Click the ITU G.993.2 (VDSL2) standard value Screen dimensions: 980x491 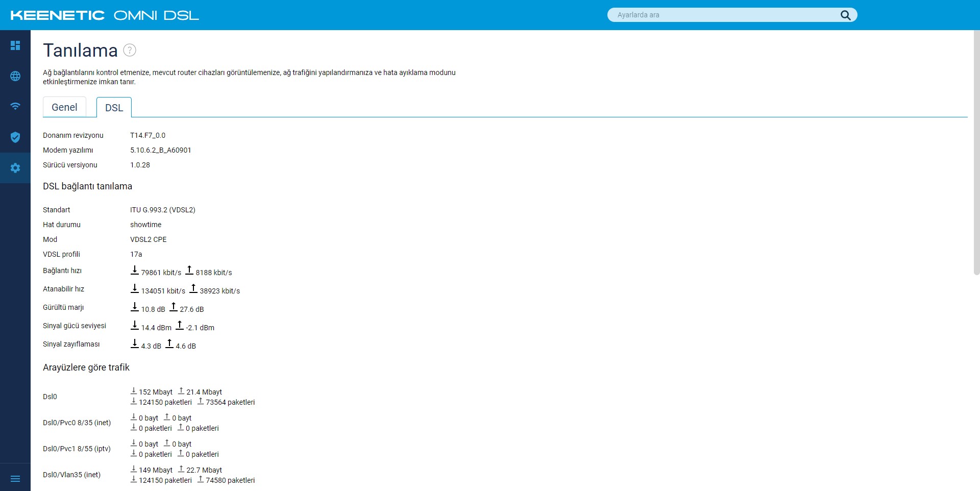(x=162, y=210)
